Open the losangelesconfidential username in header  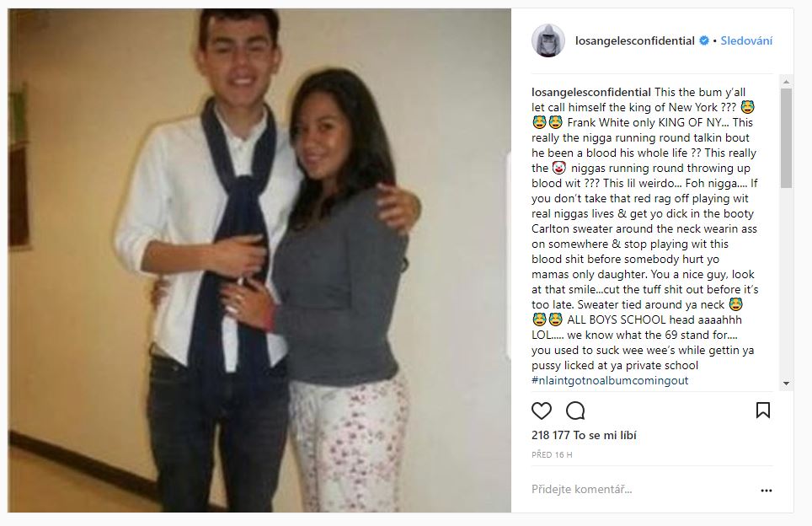(635, 40)
